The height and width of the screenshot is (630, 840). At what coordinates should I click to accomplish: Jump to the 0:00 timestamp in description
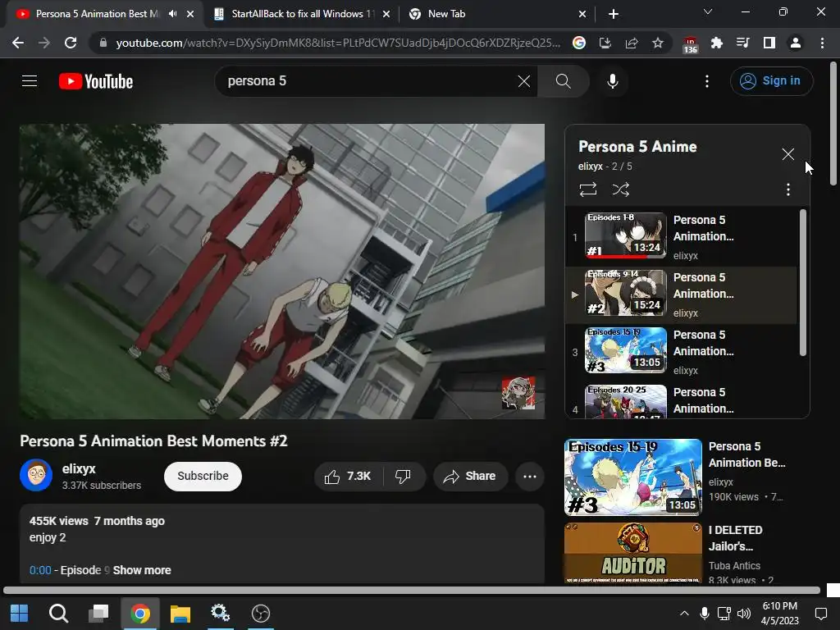pos(40,571)
